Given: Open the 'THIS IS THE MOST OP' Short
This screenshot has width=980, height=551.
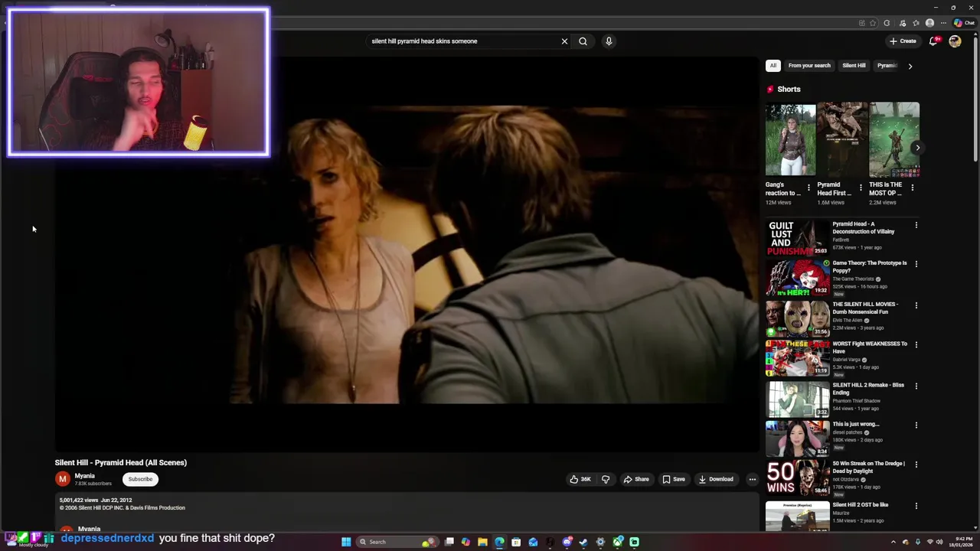Looking at the screenshot, I should click(x=894, y=140).
